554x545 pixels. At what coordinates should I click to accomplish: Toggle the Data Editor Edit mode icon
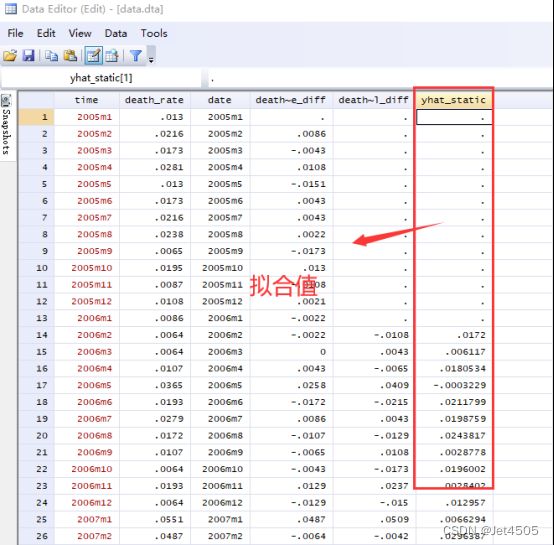[94, 55]
